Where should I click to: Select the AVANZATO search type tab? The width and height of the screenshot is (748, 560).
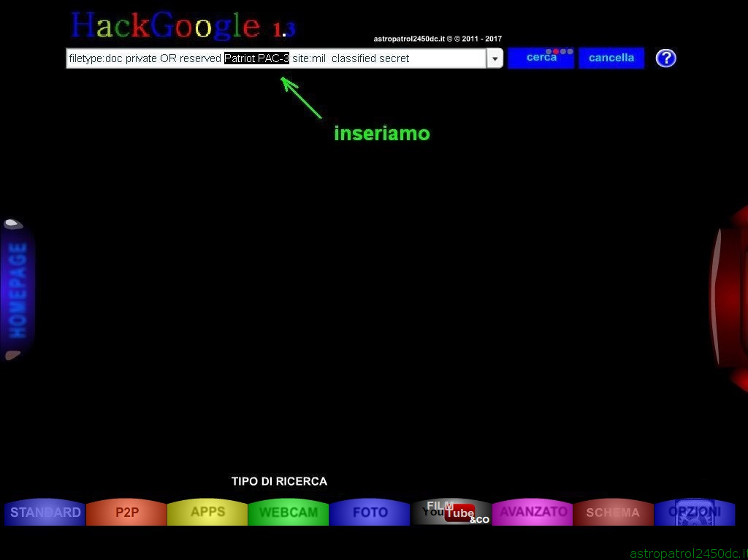tap(533, 512)
